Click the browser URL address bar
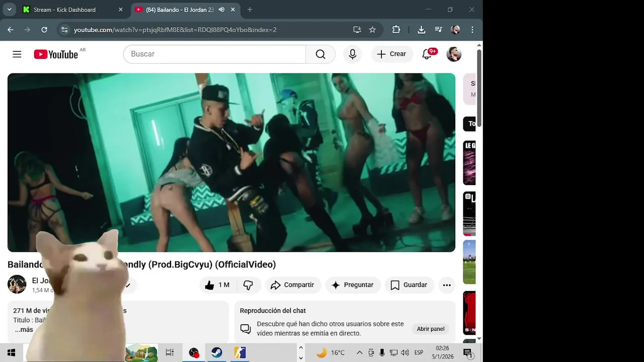 [x=207, y=30]
